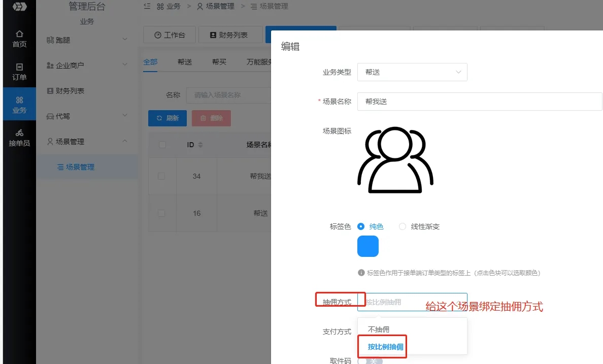The image size is (603, 364).
Task: Select 不抽佣 option in dropdown list
Action: tap(379, 329)
